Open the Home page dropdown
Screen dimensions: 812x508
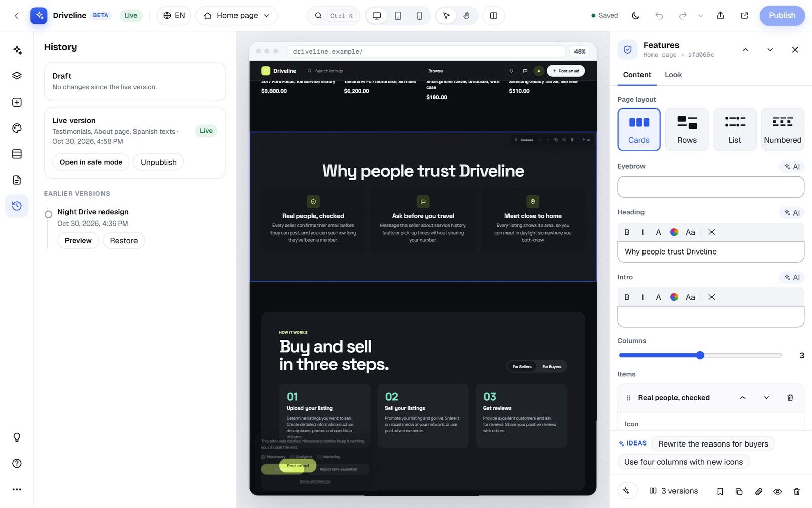[236, 16]
